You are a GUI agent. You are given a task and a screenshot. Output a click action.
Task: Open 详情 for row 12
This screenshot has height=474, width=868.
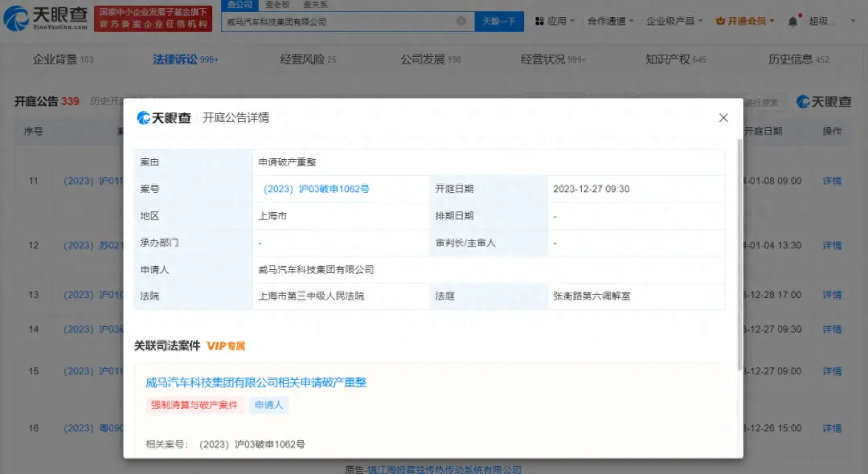pos(832,246)
